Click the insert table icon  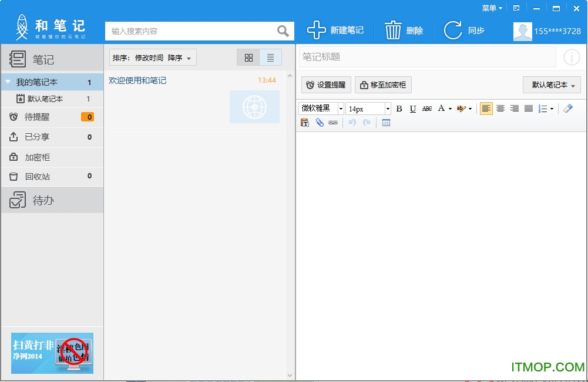(x=386, y=123)
